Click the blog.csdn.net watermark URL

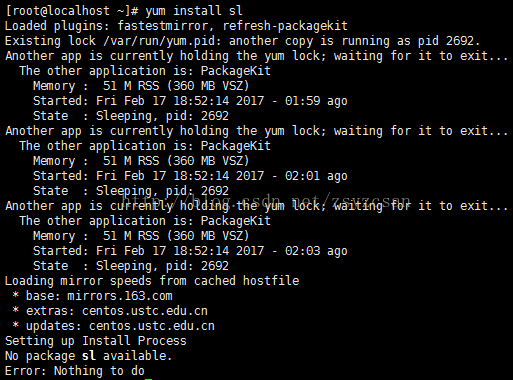[266, 201]
